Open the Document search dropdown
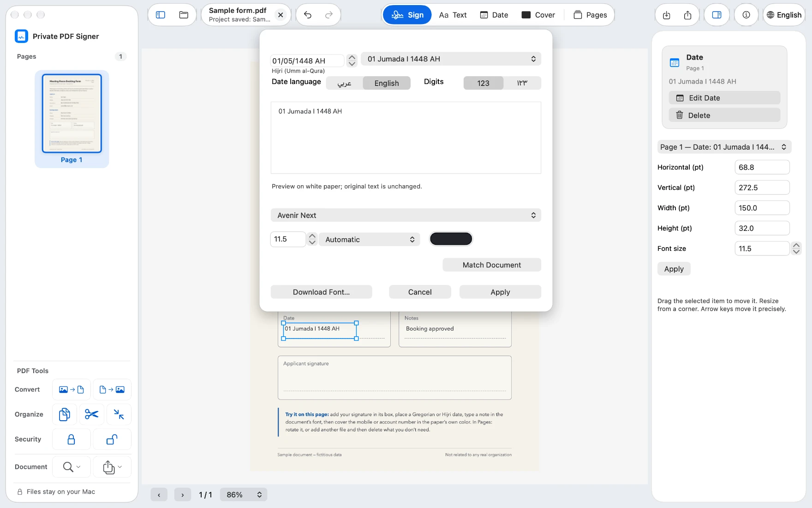 click(72, 467)
